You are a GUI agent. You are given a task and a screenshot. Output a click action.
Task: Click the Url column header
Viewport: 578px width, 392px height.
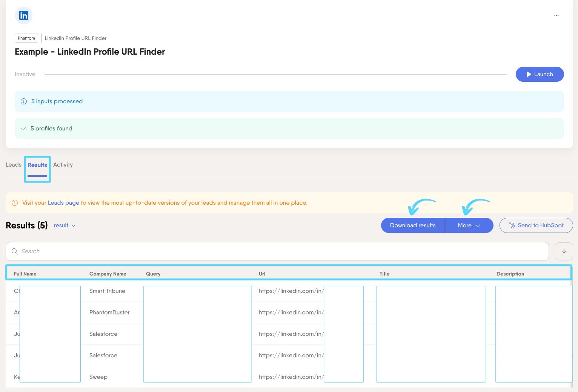[262, 274]
